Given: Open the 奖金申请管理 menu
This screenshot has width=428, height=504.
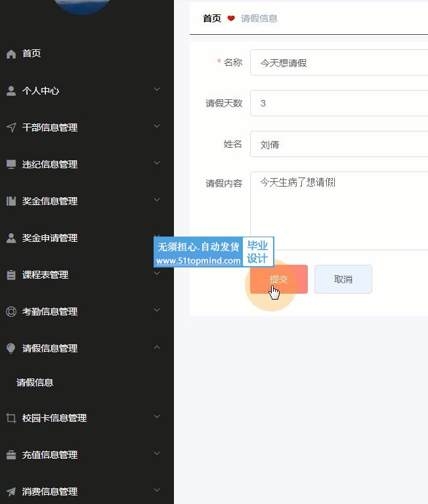Looking at the screenshot, I should pyautogui.click(x=50, y=238).
